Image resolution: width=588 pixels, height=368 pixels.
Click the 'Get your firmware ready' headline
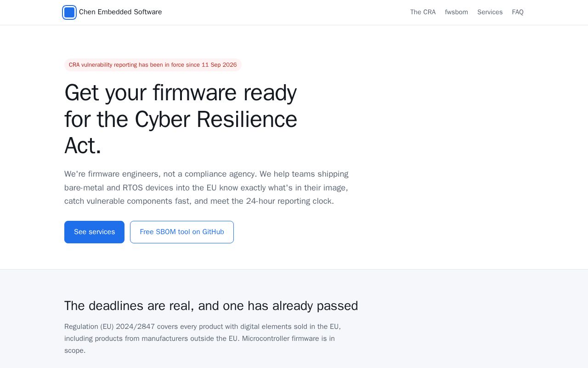pyautogui.click(x=181, y=119)
